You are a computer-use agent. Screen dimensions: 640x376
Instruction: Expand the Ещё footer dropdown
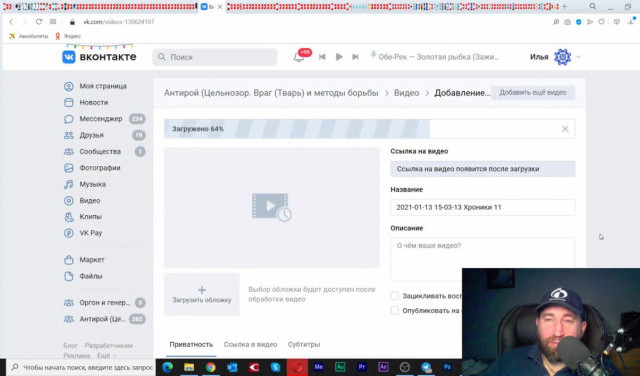point(106,355)
